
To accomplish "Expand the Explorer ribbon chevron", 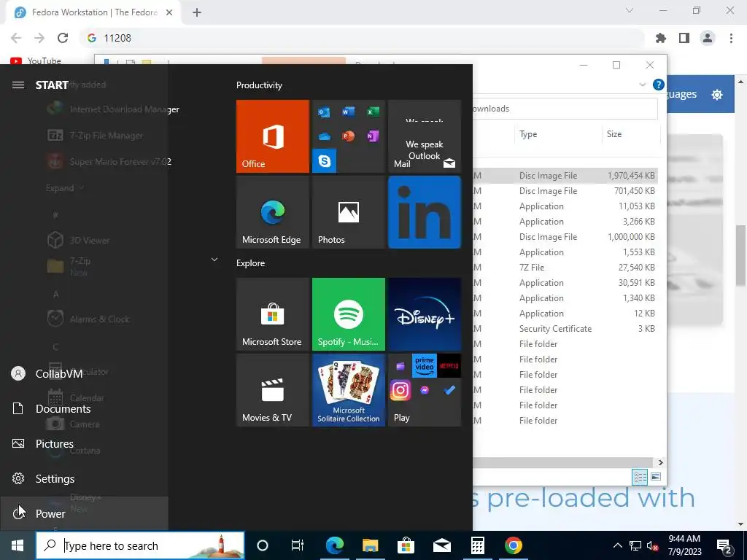I will tap(642, 85).
